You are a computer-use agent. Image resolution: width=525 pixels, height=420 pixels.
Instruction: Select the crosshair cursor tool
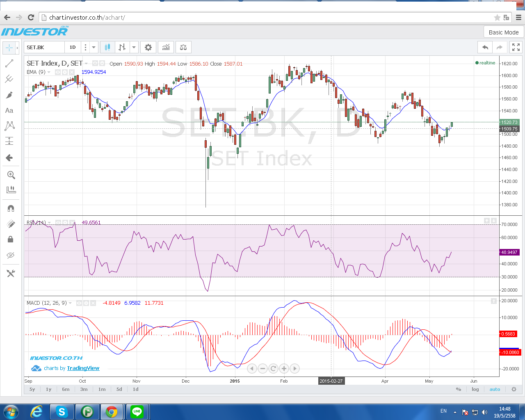(x=9, y=48)
